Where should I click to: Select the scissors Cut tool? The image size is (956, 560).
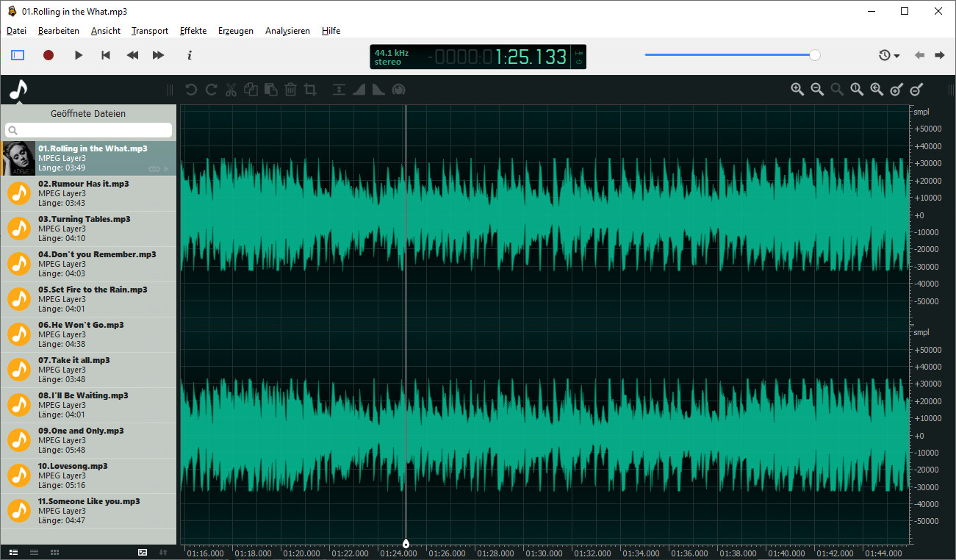pyautogui.click(x=231, y=89)
